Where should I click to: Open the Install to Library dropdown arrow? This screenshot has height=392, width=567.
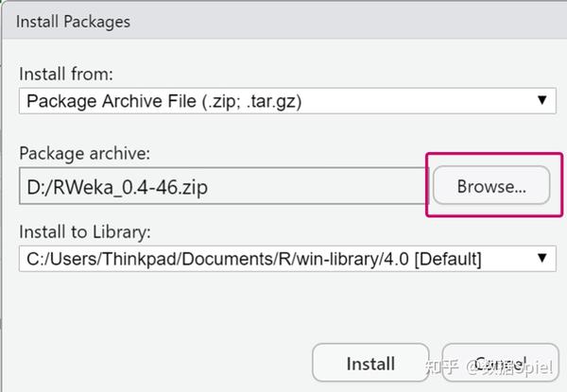[x=542, y=257]
